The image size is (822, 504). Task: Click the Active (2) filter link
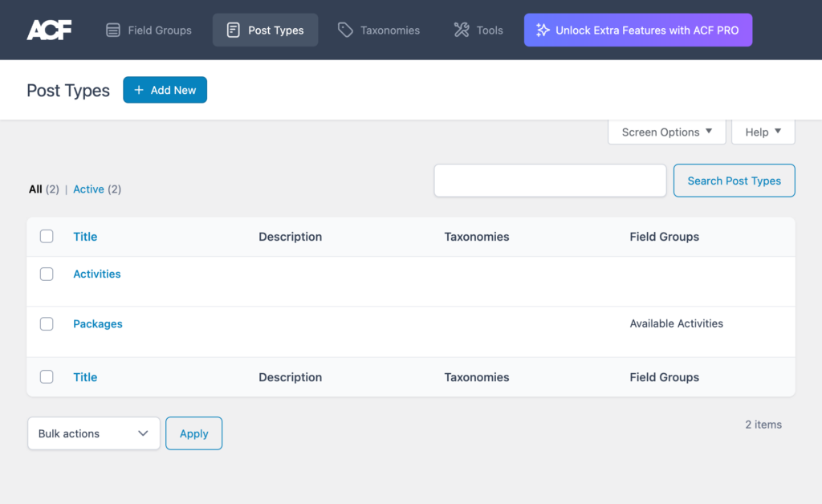[x=88, y=189]
